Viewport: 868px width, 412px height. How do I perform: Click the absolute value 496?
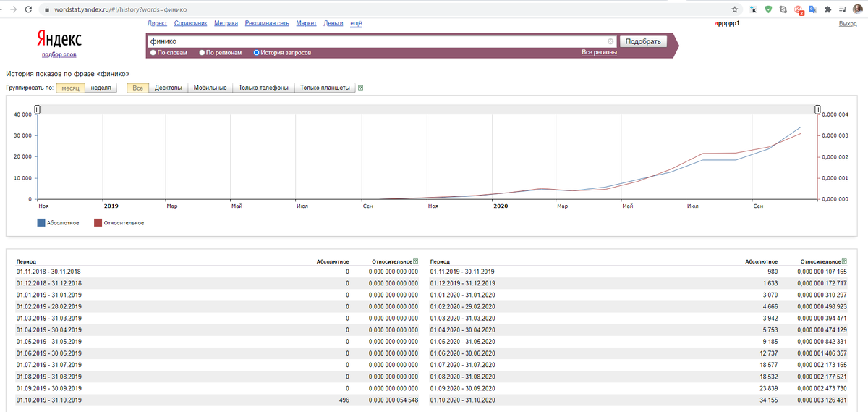tap(344, 400)
